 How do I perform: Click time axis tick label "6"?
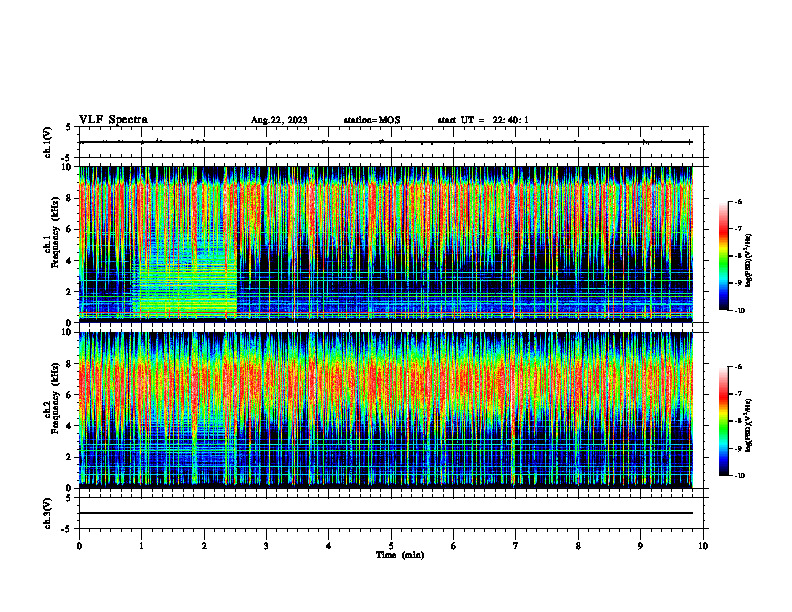click(454, 546)
